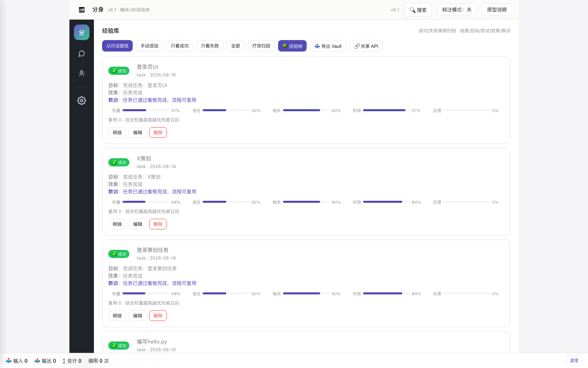588x368 pixels.
Task: Toggle 标注模式 off/on switch
Action: pos(457,10)
